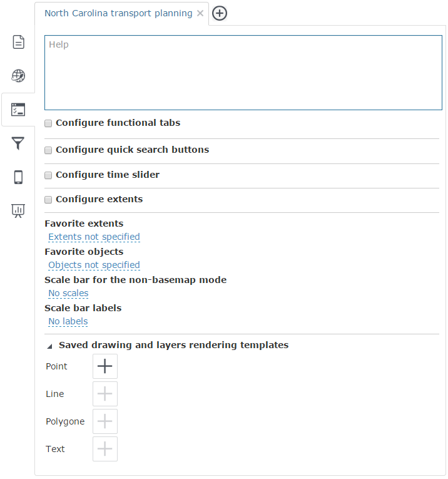Switch to North Carolina transport planning tab

point(118,13)
